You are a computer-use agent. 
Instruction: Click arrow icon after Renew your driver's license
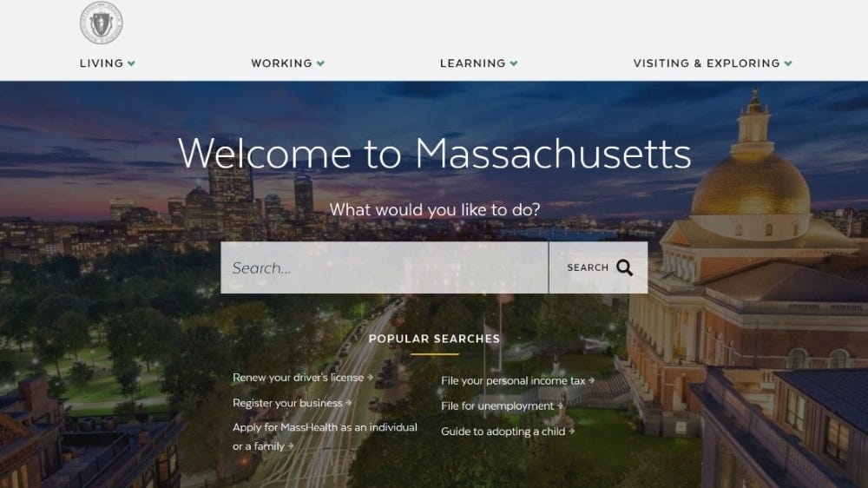tap(371, 377)
